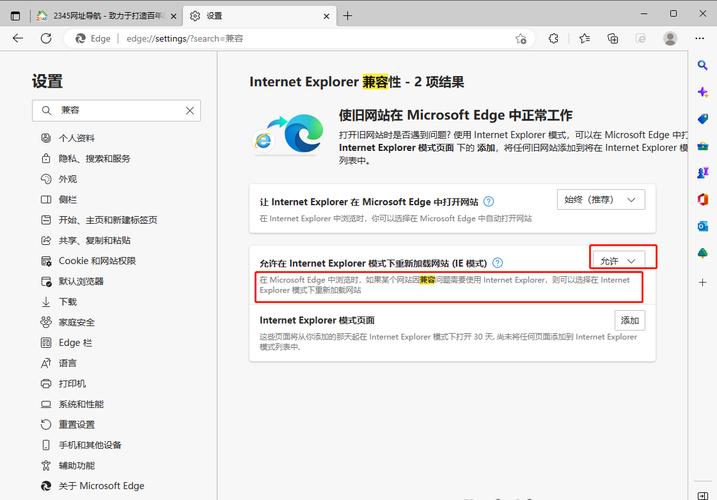Open the 允许 dropdown
Viewport: 717px width, 500px height.
pos(618,260)
